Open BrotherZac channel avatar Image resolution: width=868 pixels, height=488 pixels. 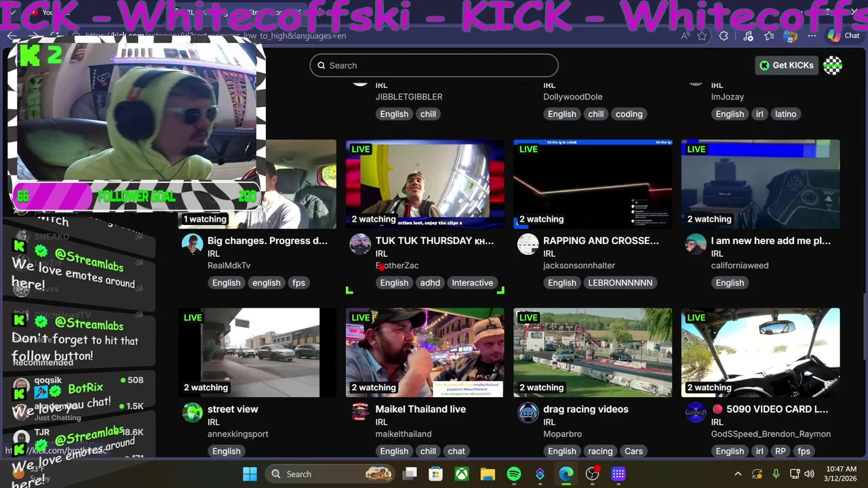[x=360, y=244]
